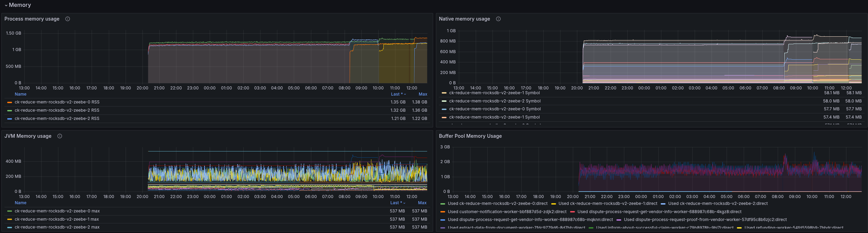Click yellow series icon for zeebe-1 max
This screenshot has width=868, height=233.
coord(10,219)
